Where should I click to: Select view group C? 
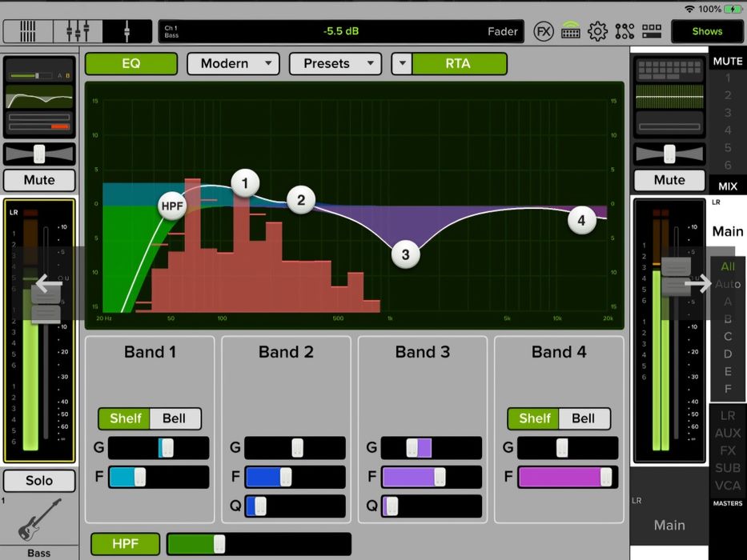click(728, 337)
